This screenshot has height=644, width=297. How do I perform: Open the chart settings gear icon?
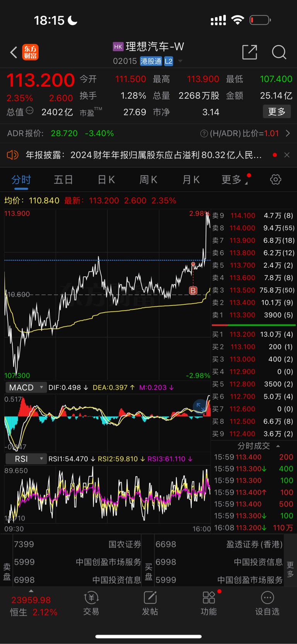coord(275,179)
